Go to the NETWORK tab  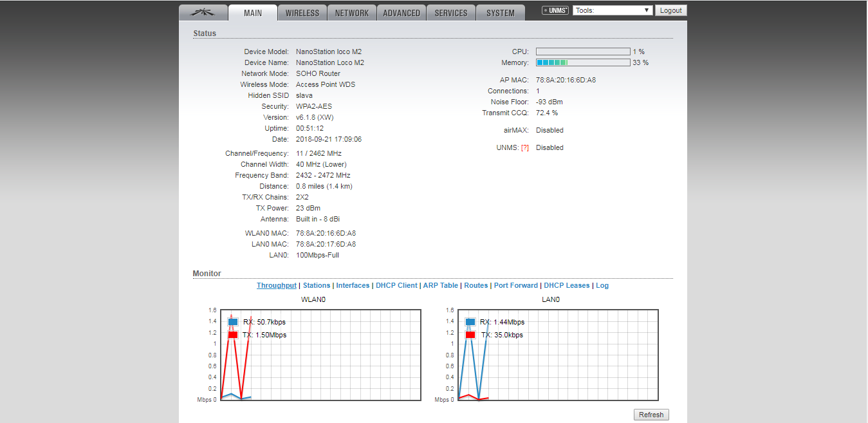(x=352, y=13)
